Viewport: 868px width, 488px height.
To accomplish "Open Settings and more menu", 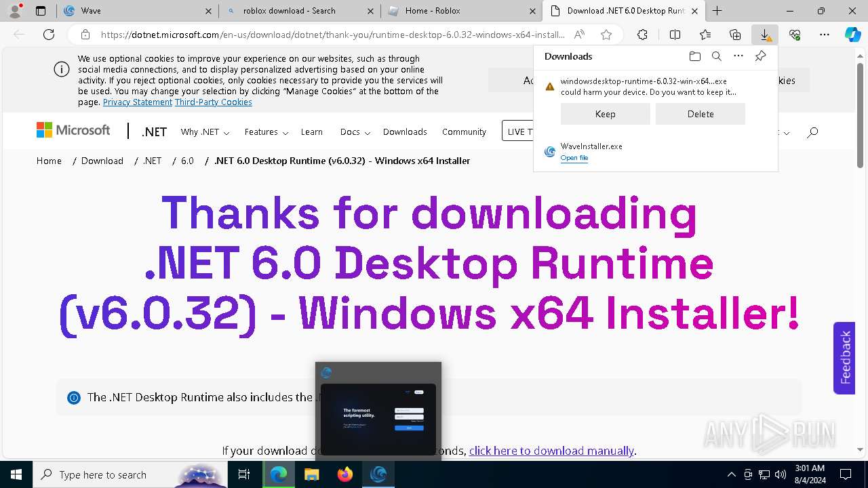I will 825,35.
